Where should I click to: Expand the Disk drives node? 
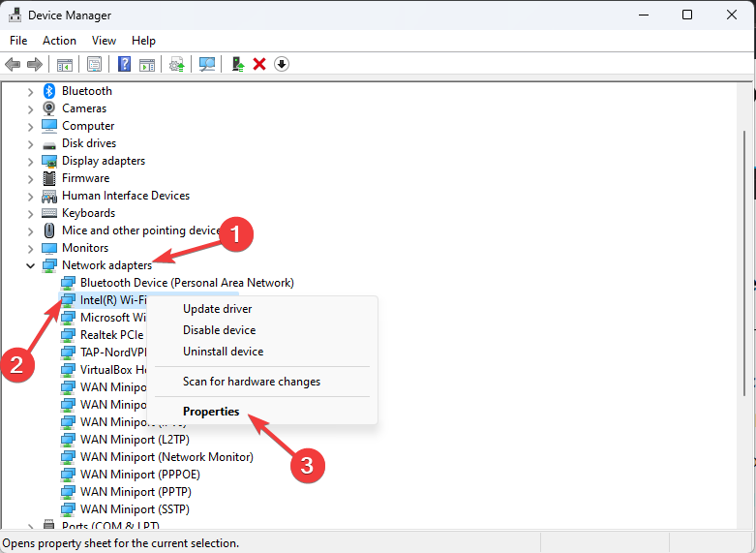click(30, 143)
